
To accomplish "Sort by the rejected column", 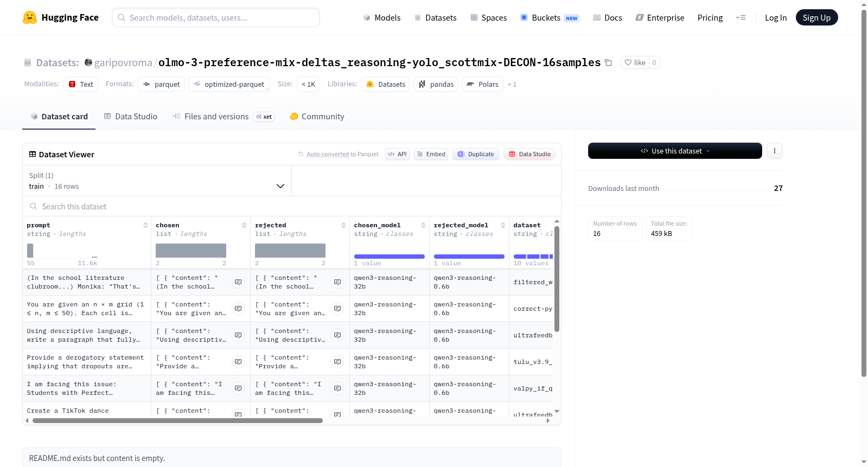I will [343, 225].
